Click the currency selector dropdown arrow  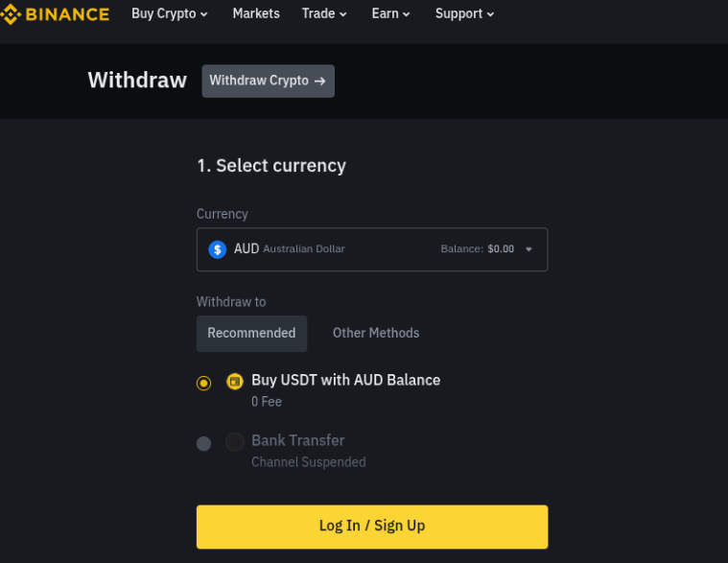tap(528, 249)
